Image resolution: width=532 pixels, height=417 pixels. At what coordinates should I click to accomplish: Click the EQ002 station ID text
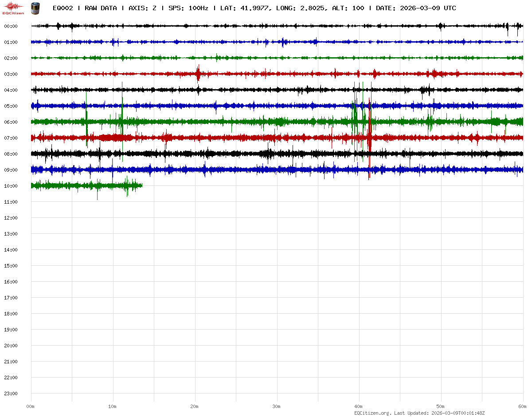(63, 8)
